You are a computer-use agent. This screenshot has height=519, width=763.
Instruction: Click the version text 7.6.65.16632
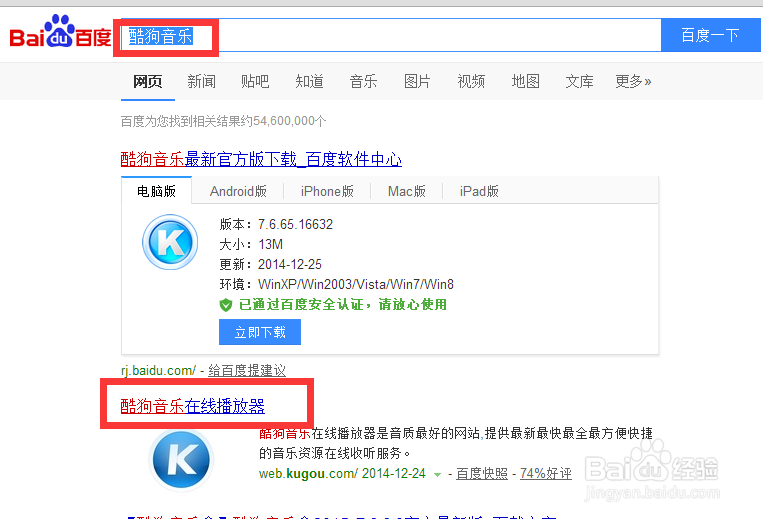tap(295, 224)
